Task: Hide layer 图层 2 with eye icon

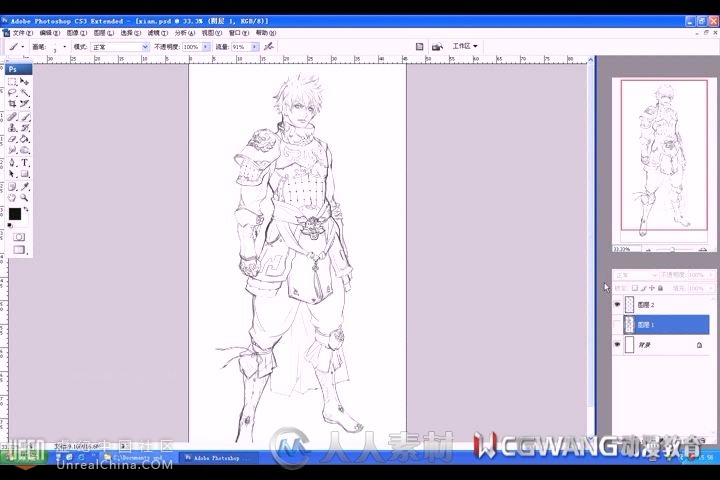Action: coord(617,305)
